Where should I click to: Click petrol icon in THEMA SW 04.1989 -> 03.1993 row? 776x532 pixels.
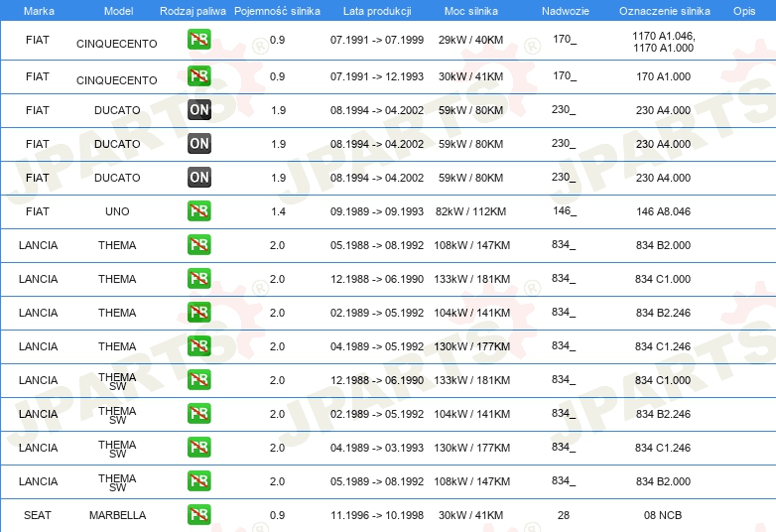198,448
